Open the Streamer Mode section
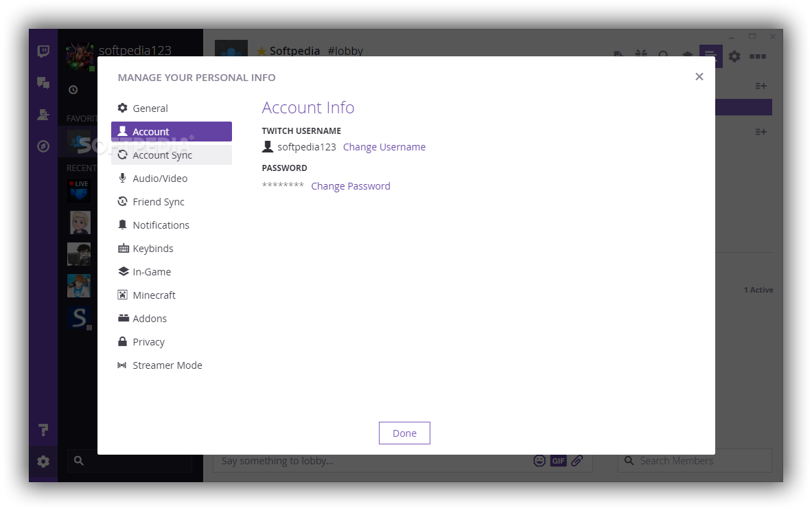 pyautogui.click(x=172, y=365)
